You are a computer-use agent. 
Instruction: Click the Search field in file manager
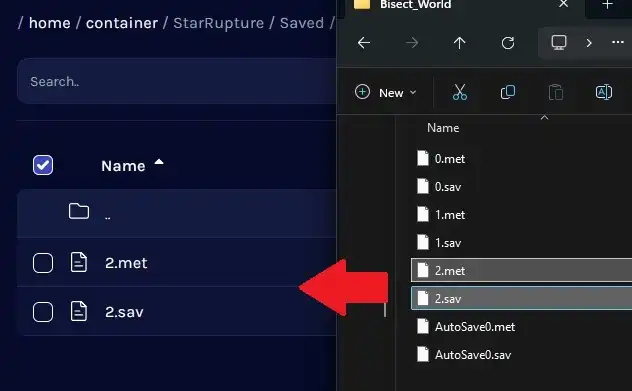point(177,81)
